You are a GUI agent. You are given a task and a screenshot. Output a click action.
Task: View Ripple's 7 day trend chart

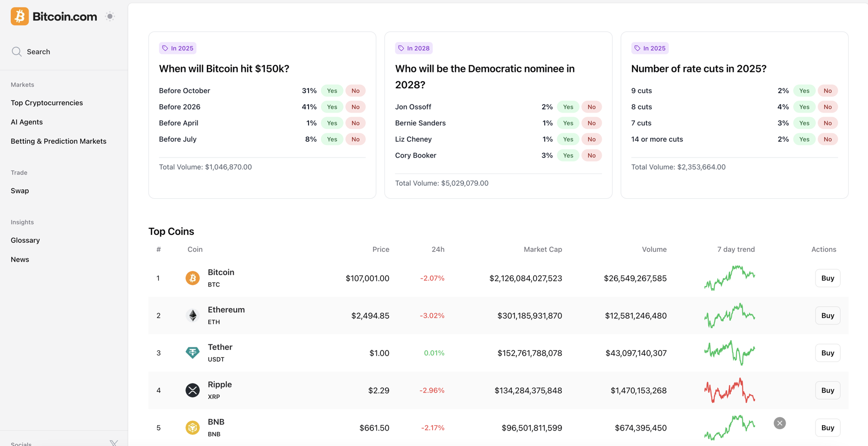(x=730, y=390)
